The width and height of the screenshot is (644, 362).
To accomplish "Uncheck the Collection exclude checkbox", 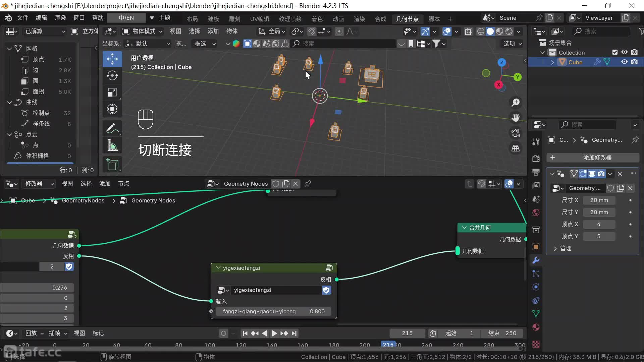I will coord(615,52).
